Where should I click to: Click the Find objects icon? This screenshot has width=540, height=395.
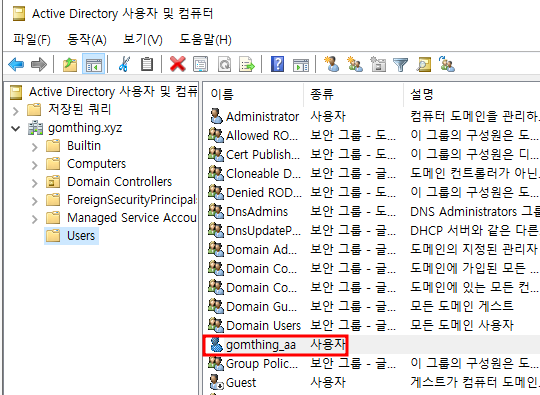click(x=424, y=64)
